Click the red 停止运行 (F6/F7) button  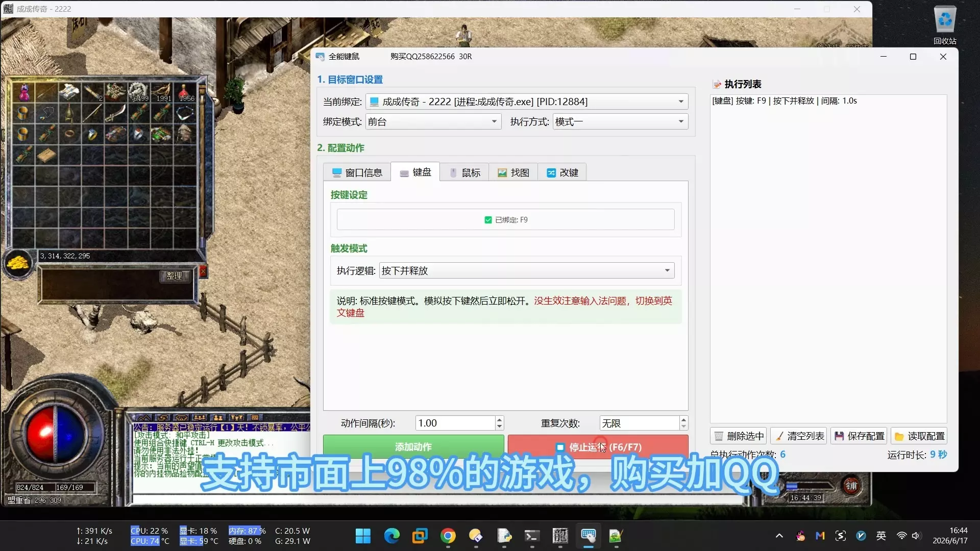point(598,446)
